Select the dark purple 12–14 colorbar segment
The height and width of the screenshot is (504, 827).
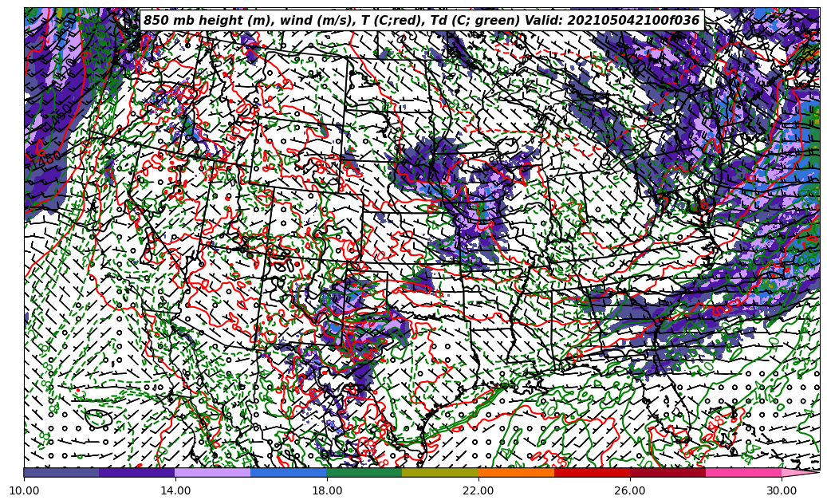[137, 472]
